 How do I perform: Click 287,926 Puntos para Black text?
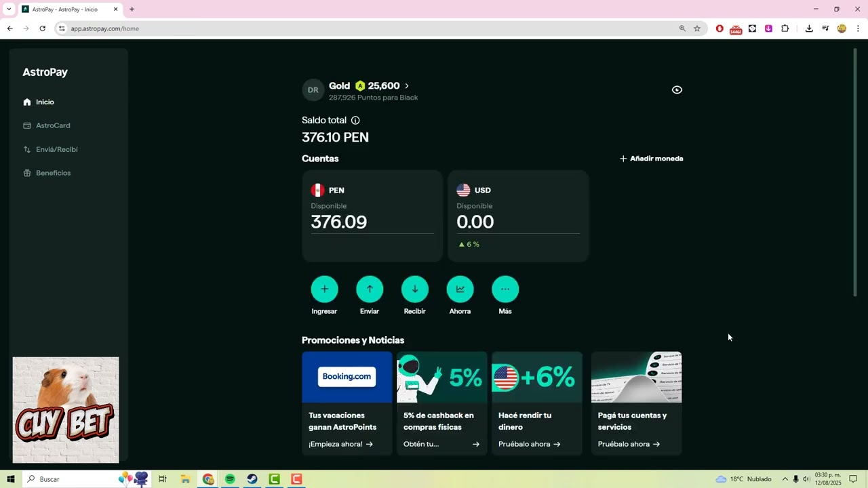click(x=373, y=98)
